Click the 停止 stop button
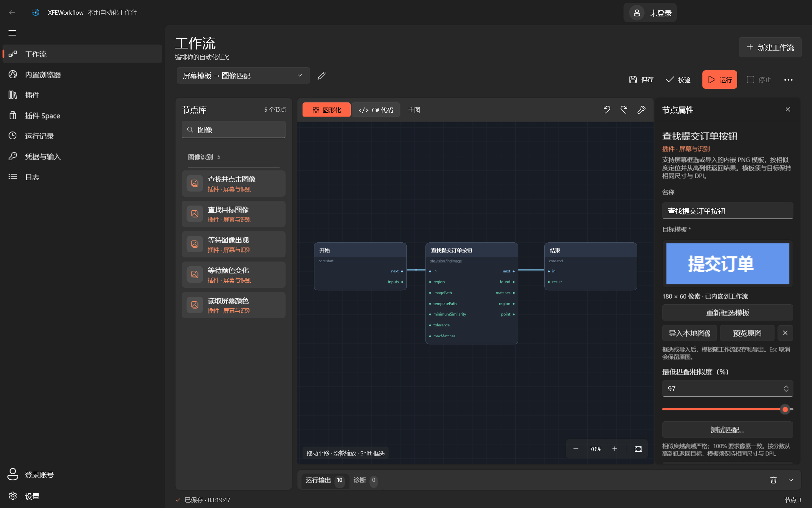The width and height of the screenshot is (812, 508). pyautogui.click(x=759, y=80)
